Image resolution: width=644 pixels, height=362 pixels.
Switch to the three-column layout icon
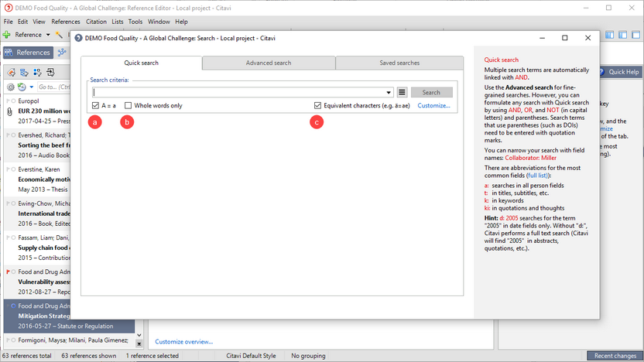coord(609,35)
